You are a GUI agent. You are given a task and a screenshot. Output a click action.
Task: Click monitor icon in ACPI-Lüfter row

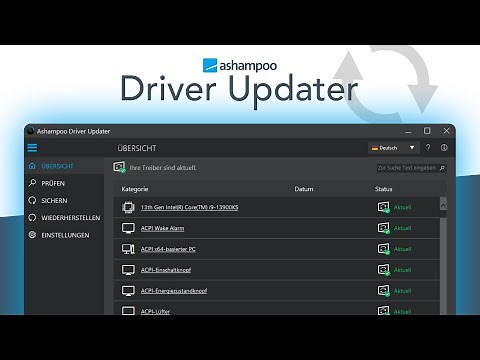128,311
